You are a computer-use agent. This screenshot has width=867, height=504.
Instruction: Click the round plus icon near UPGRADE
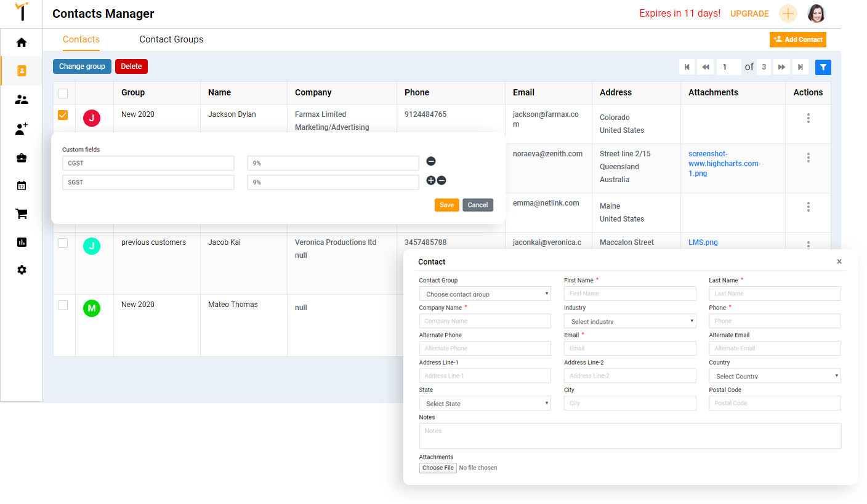tap(788, 14)
